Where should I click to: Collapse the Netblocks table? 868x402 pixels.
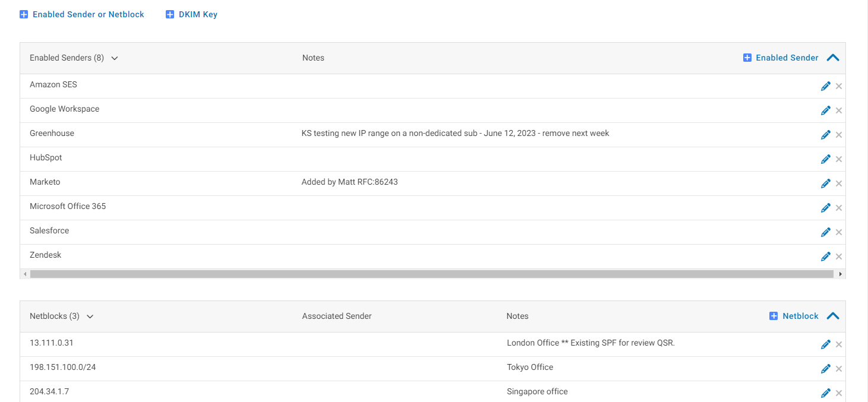pos(833,316)
